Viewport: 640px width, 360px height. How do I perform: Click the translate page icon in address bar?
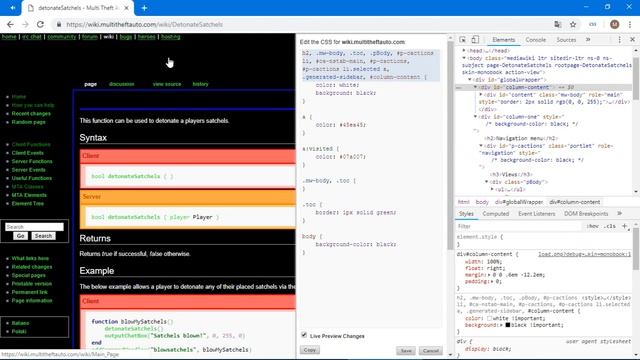(x=558, y=24)
